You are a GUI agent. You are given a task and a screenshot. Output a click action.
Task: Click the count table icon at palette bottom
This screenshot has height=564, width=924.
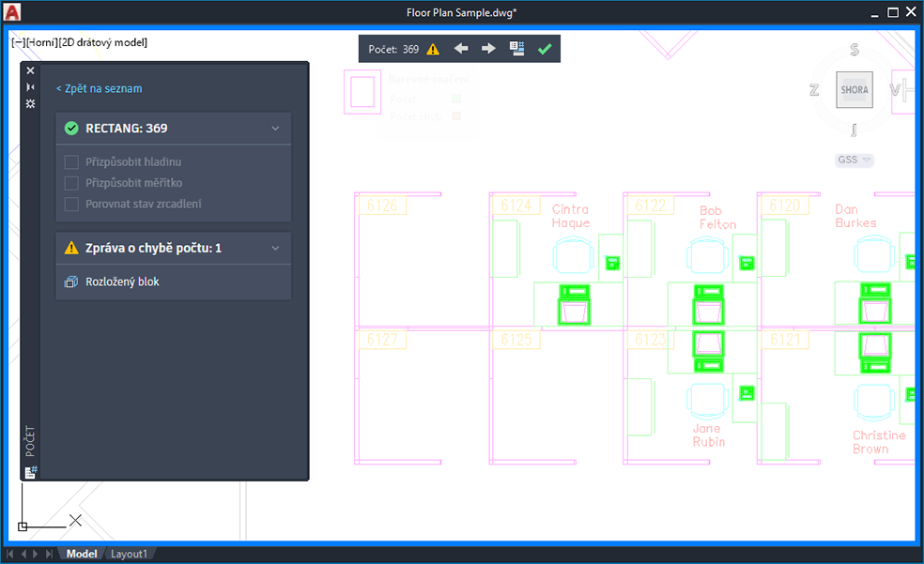point(31,472)
